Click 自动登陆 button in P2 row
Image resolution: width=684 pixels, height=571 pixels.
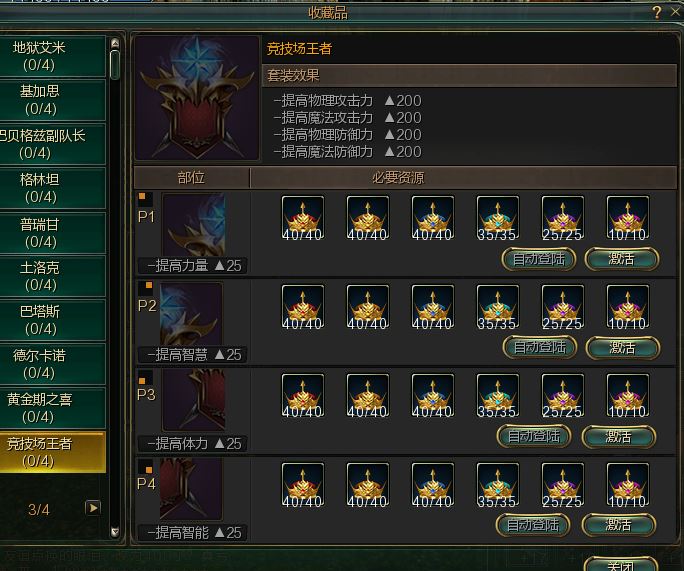tap(540, 348)
